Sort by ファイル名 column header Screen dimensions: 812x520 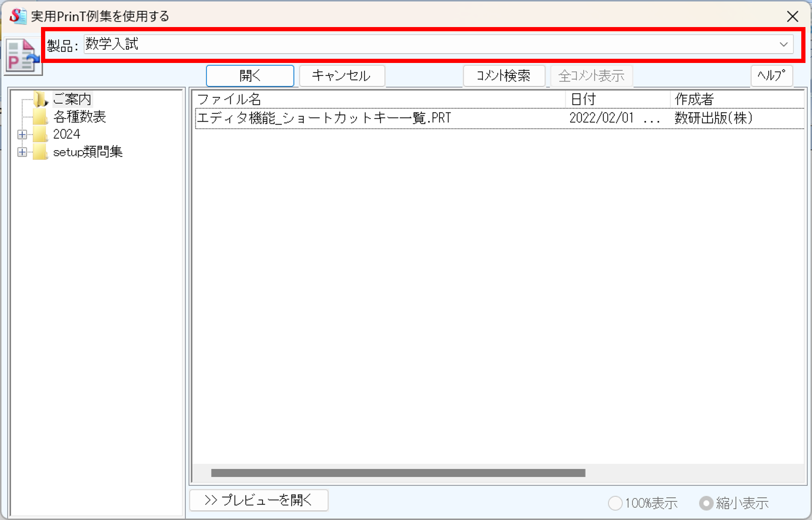379,99
